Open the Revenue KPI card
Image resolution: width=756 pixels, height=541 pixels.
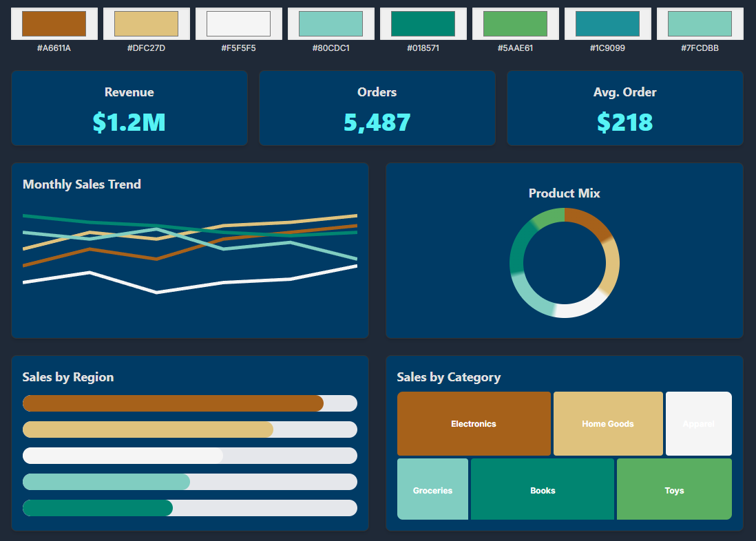pos(129,108)
